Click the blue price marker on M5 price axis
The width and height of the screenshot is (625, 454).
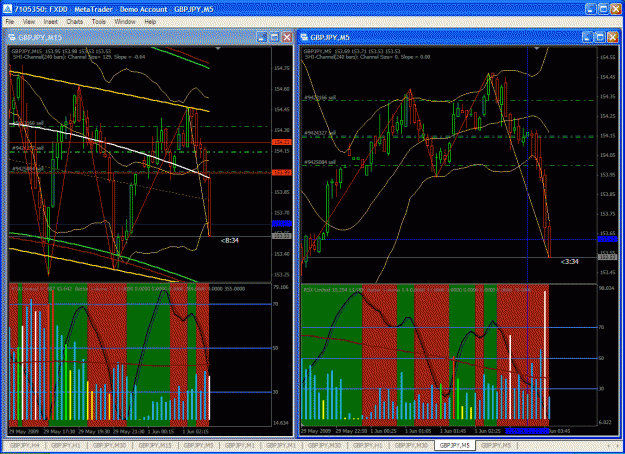607,239
